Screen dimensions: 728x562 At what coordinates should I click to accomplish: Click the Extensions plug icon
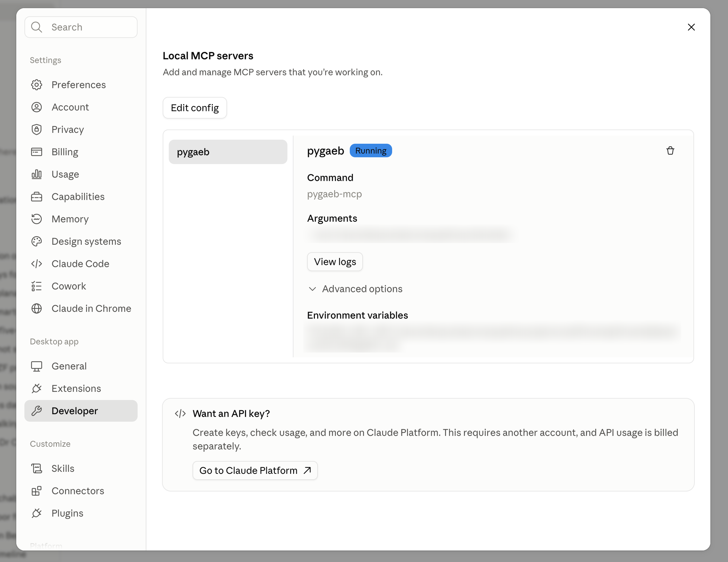(37, 388)
